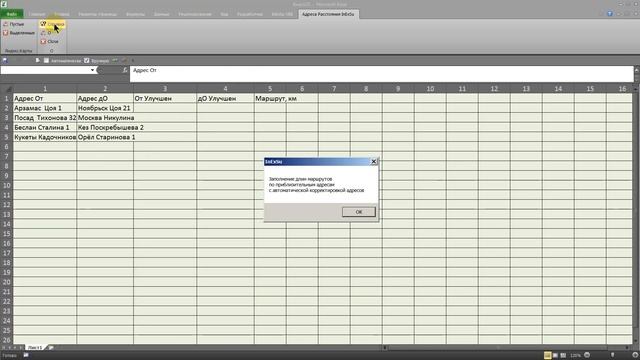Click the Save icon in the quick toolbar

(5, 60)
